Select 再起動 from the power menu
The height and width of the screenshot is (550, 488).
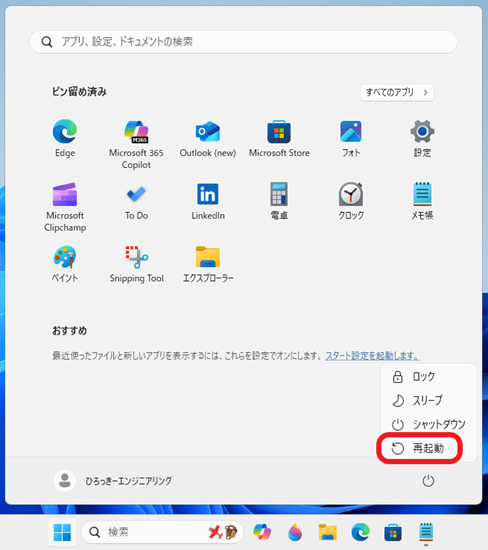pos(420,448)
